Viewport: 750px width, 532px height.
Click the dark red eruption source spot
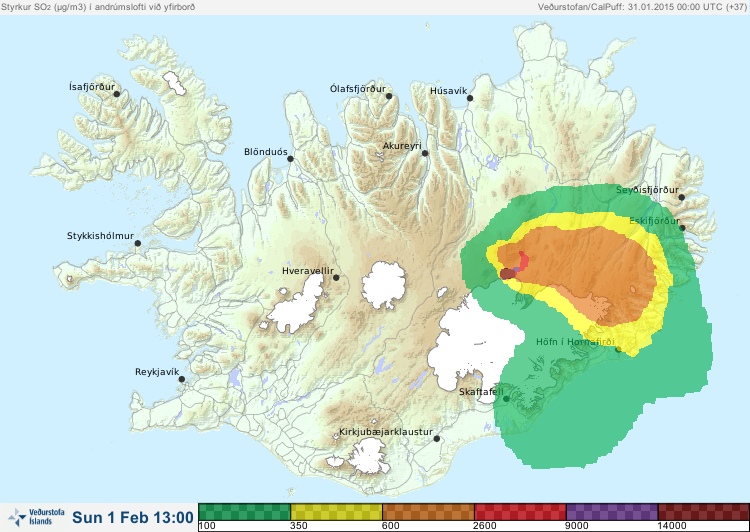pyautogui.click(x=507, y=274)
